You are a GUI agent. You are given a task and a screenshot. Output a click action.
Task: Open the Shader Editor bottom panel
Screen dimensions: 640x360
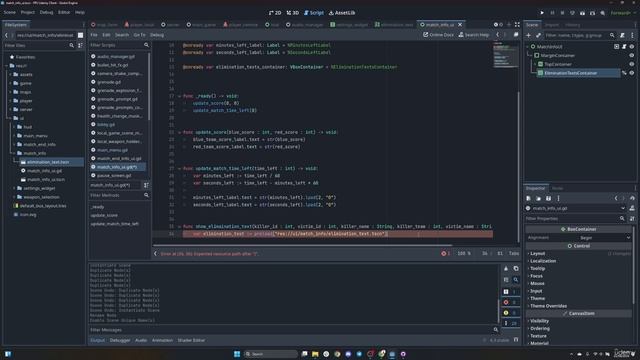[x=191, y=340]
